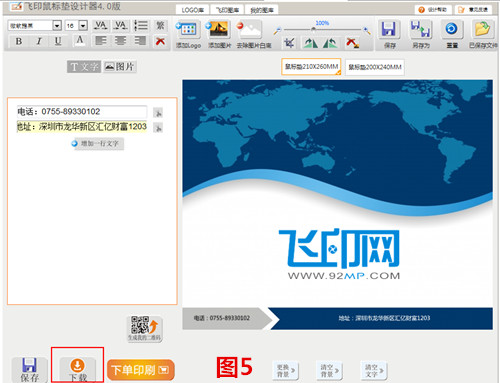Flip image with second mirror icon
This screenshot has width=500, height=383.
click(x=330, y=43)
